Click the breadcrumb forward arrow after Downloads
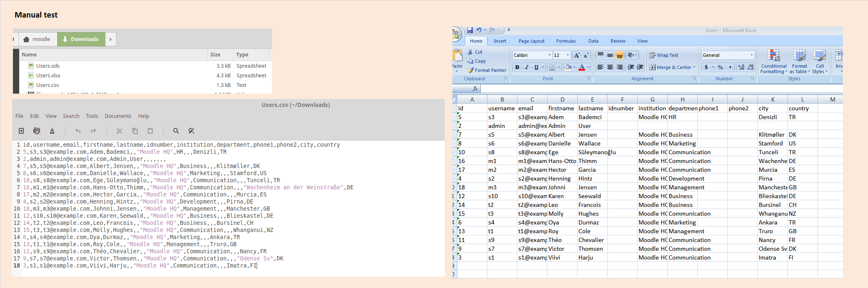This screenshot has width=868, height=288. (111, 39)
